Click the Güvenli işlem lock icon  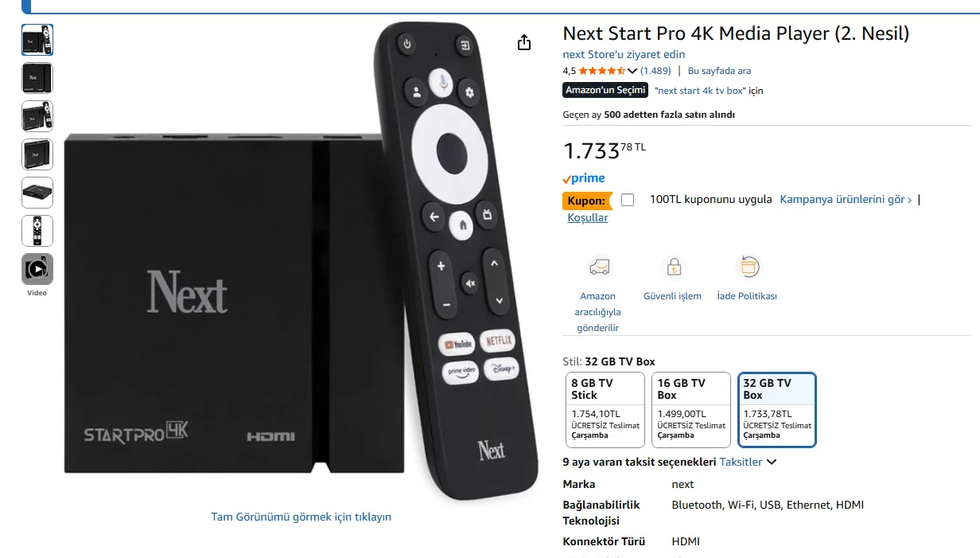click(x=674, y=267)
